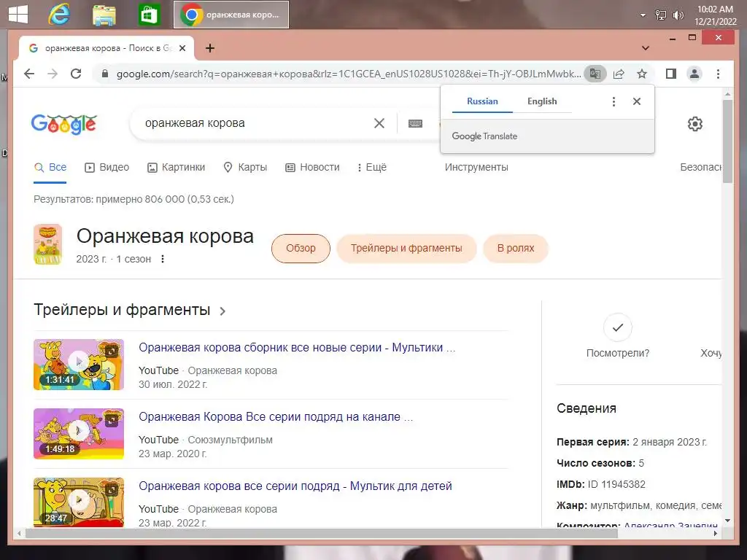747x560 pixels.
Task: Open a new browser tab
Action: [x=209, y=48]
